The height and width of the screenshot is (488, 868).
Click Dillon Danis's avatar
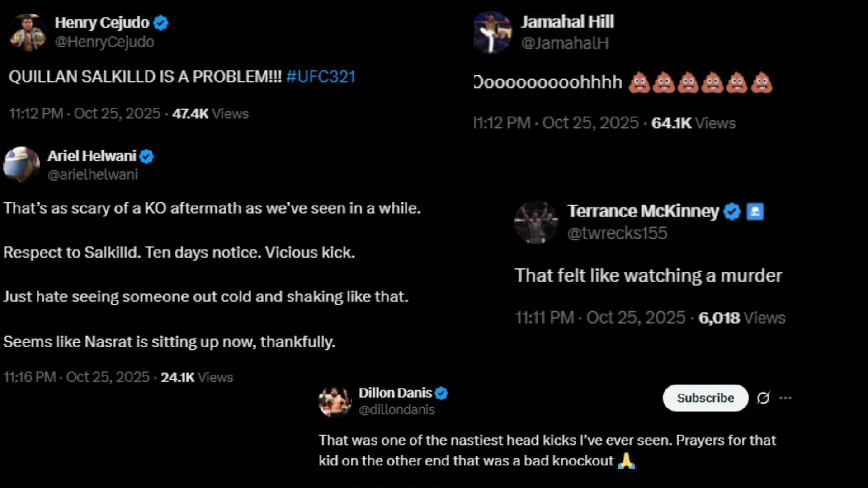pyautogui.click(x=335, y=401)
